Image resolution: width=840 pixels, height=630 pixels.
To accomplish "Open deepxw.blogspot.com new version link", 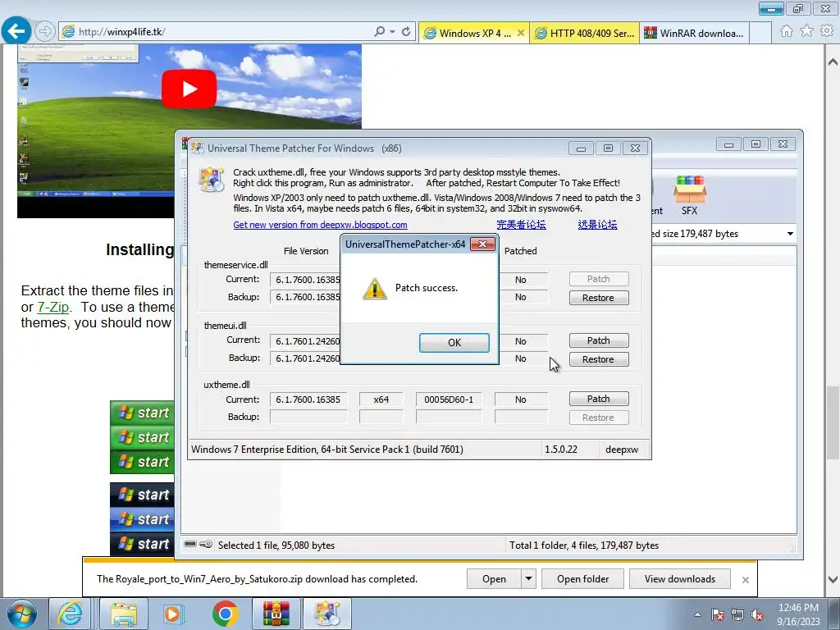I will 320,225.
